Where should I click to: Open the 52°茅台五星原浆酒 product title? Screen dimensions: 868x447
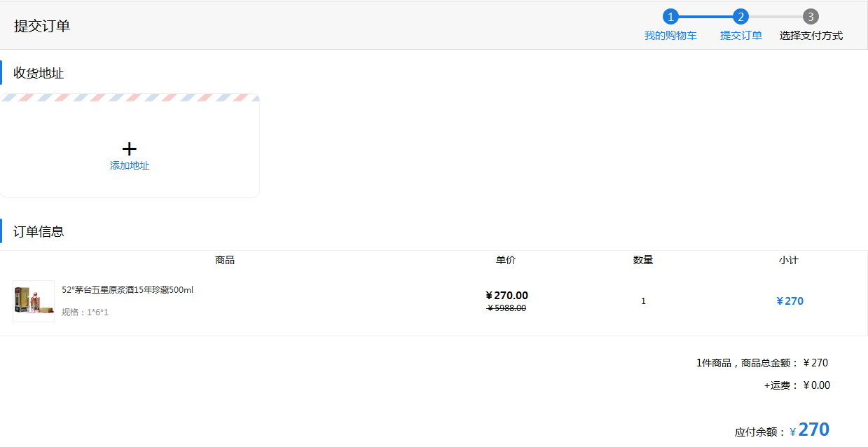pos(128,290)
